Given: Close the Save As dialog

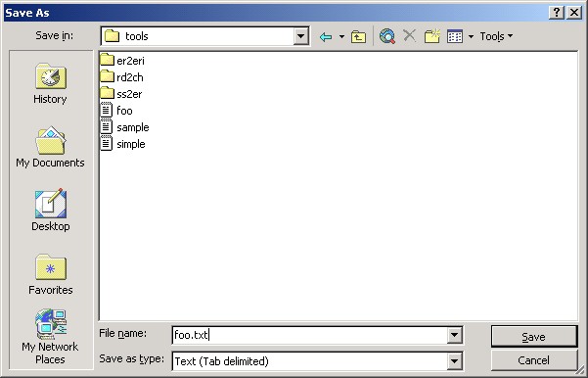Looking at the screenshot, I should [574, 13].
